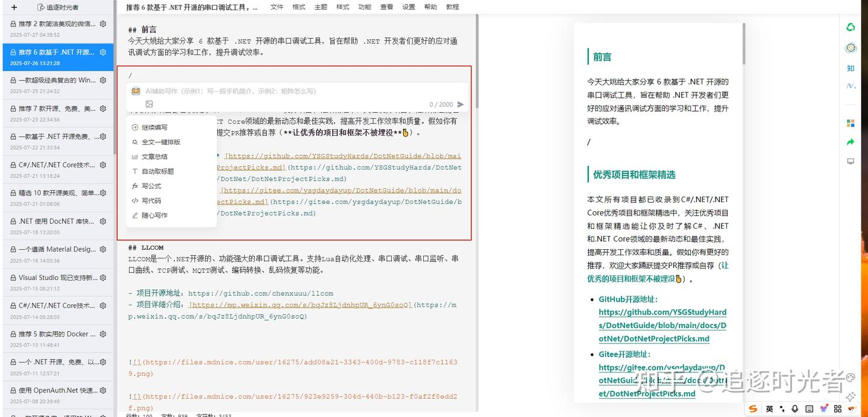Click the Sogou input method icon in tray
This screenshot has width=868, height=417.
pos(753,409)
